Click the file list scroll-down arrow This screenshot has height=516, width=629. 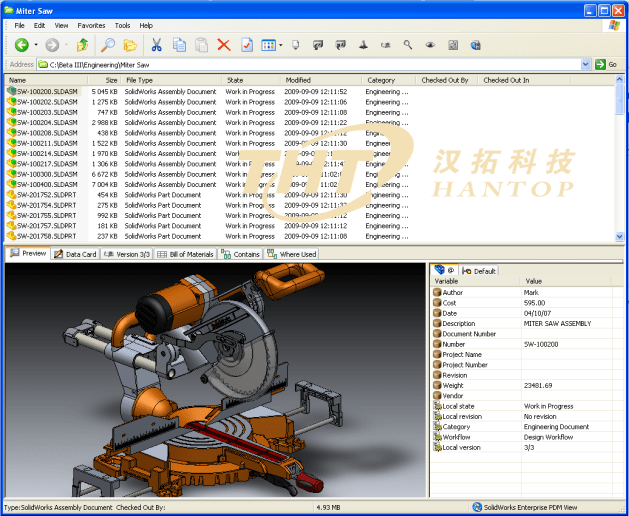619,236
